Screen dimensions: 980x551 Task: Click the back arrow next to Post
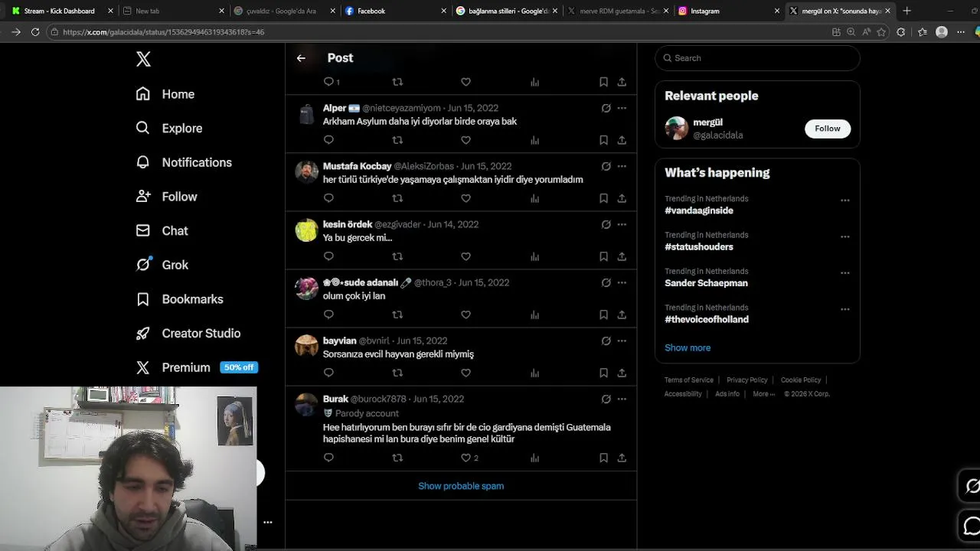(301, 58)
